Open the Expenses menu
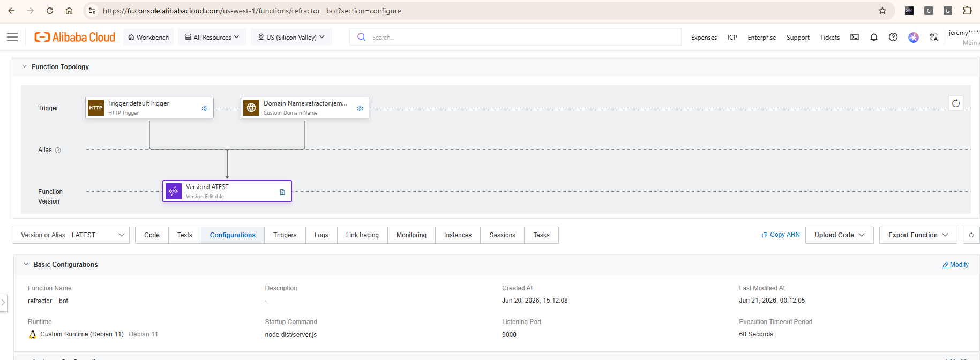The width and height of the screenshot is (980, 360). 704,37
